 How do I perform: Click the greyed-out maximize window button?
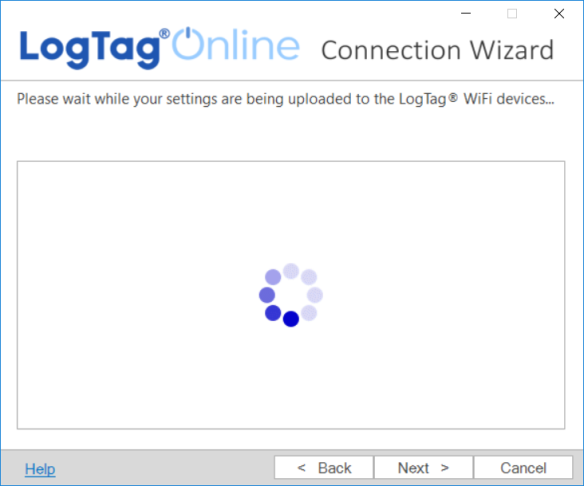(x=512, y=14)
